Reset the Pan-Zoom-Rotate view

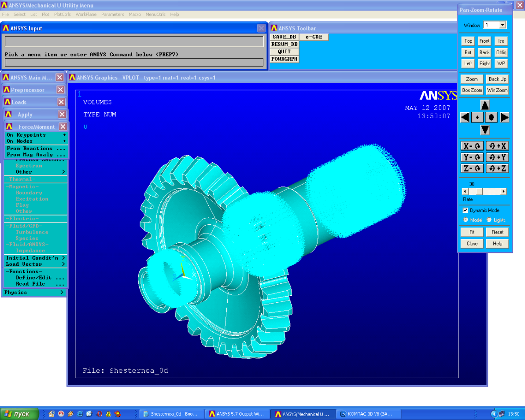coord(497,232)
